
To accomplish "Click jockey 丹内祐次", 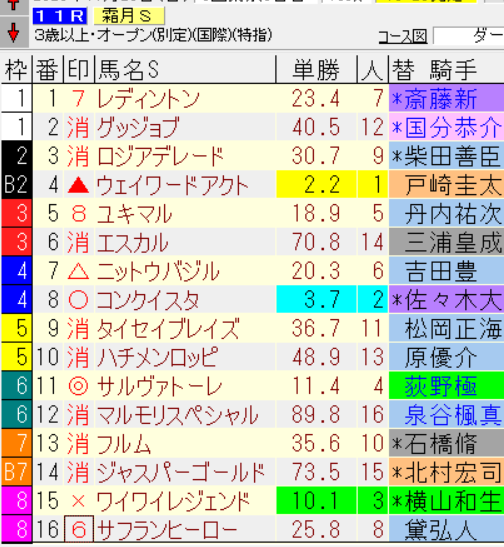I will tap(453, 213).
